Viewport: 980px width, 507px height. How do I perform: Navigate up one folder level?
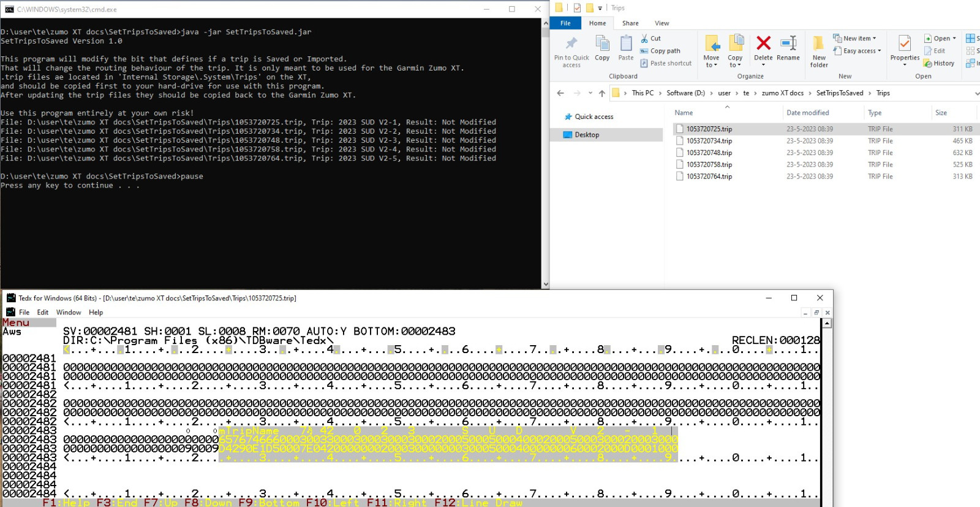[602, 93]
